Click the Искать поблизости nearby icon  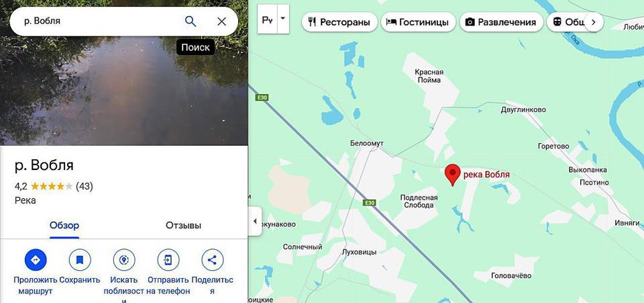tap(124, 260)
